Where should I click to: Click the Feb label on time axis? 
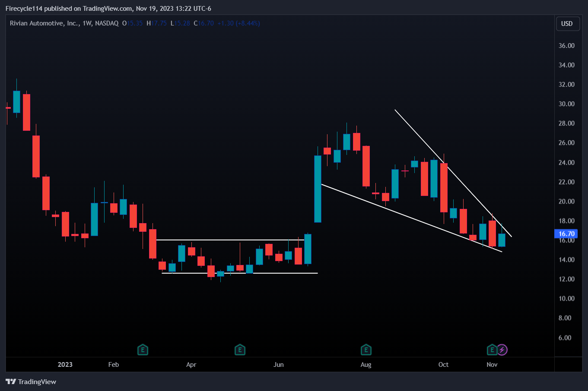(x=114, y=365)
